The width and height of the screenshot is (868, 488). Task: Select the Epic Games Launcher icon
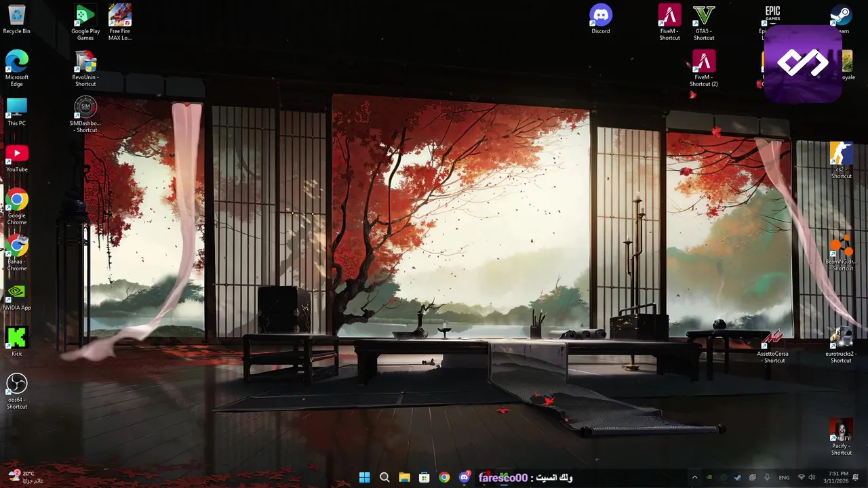[x=772, y=16]
